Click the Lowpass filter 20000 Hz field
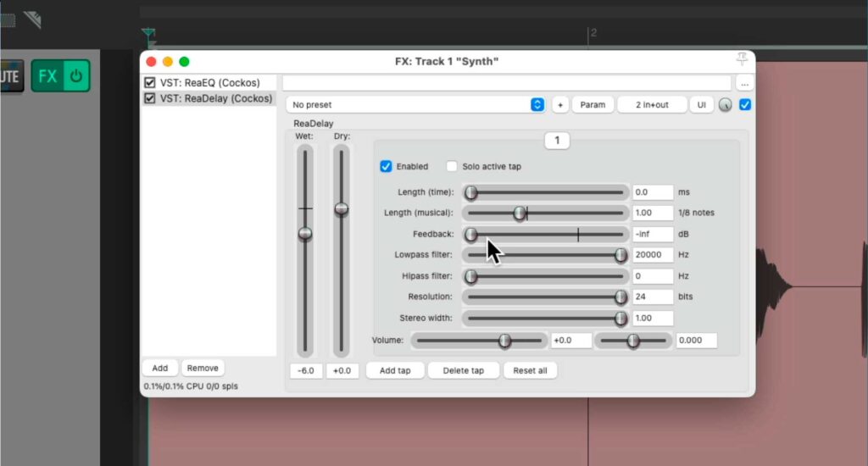868x466 pixels. 653,254
